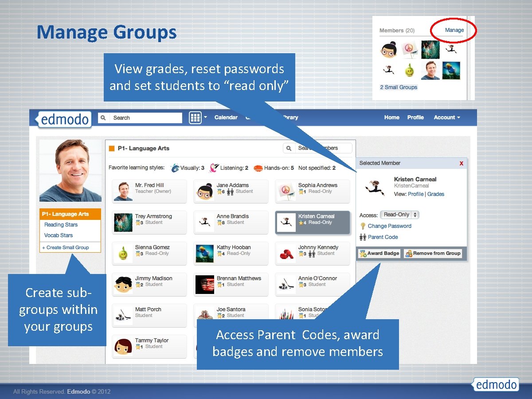
Task: Click the green apple avatar in the Members widget
Action: point(410,70)
